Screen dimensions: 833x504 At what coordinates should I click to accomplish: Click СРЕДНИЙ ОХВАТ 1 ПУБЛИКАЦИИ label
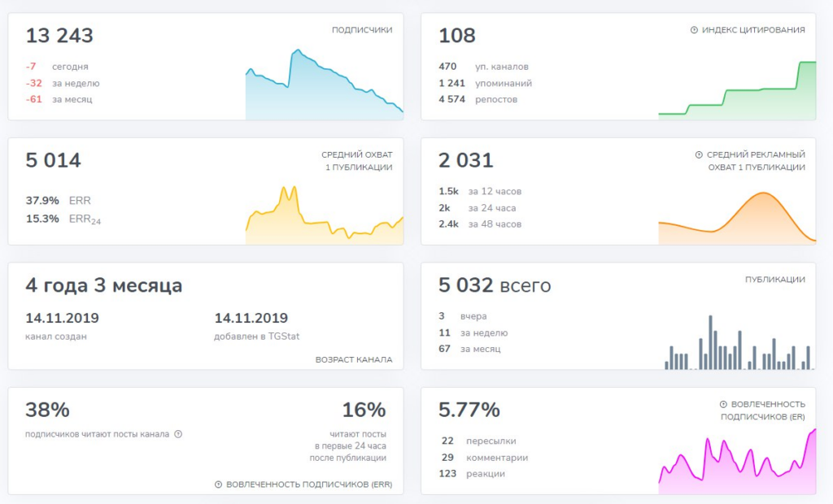coord(356,161)
